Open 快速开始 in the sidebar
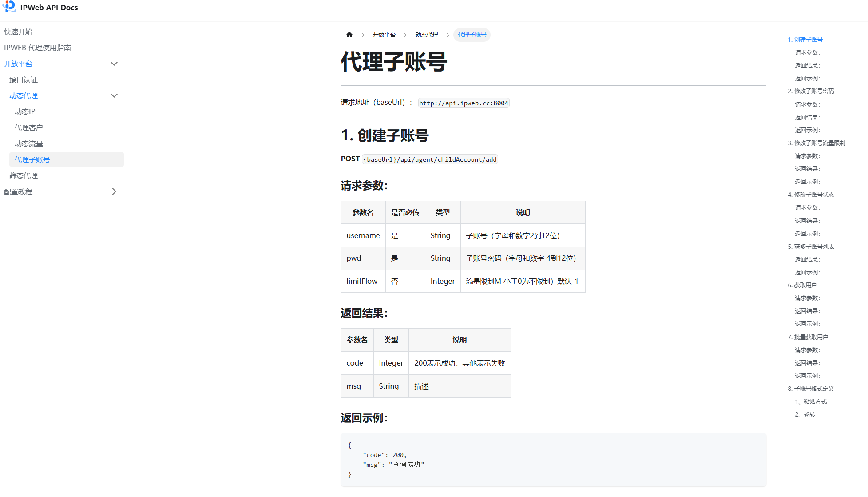The height and width of the screenshot is (497, 868). point(18,32)
